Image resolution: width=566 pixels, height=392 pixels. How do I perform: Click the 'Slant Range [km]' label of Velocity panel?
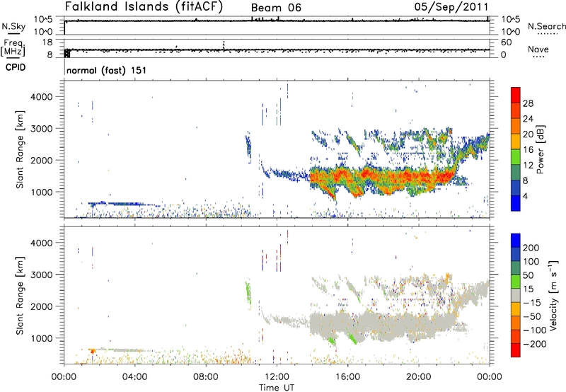click(20, 296)
